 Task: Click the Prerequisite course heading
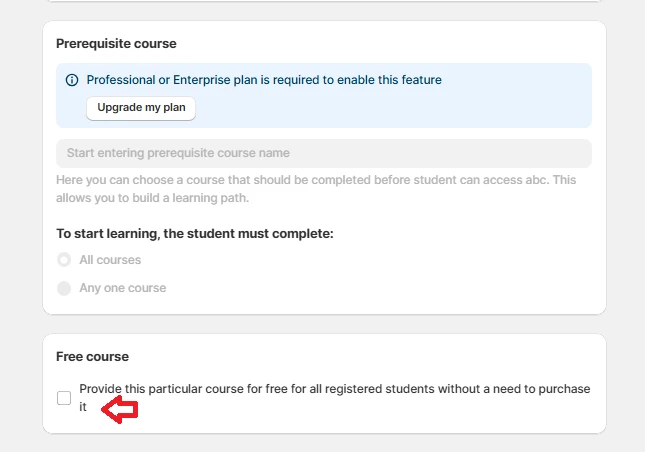coord(116,44)
